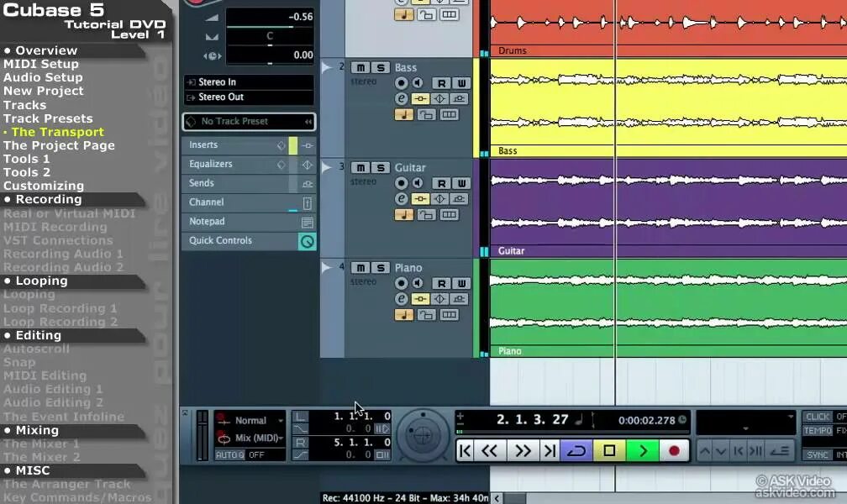The image size is (847, 504).
Task: Open the Normal record mode dropdown
Action: 250,420
